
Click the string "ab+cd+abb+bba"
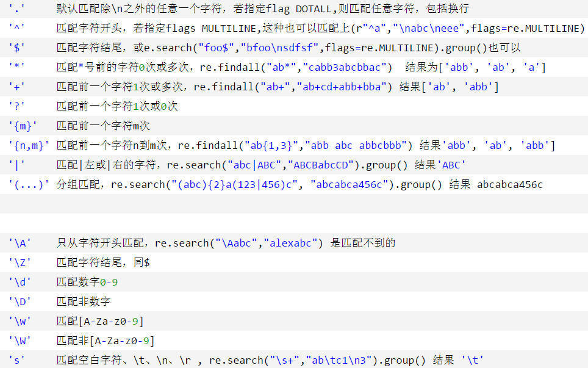(x=341, y=87)
